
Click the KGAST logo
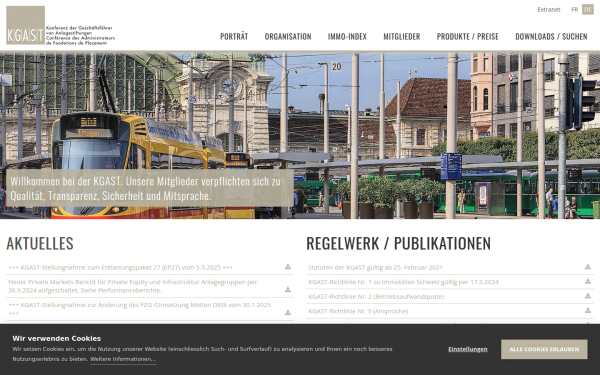[x=60, y=25]
